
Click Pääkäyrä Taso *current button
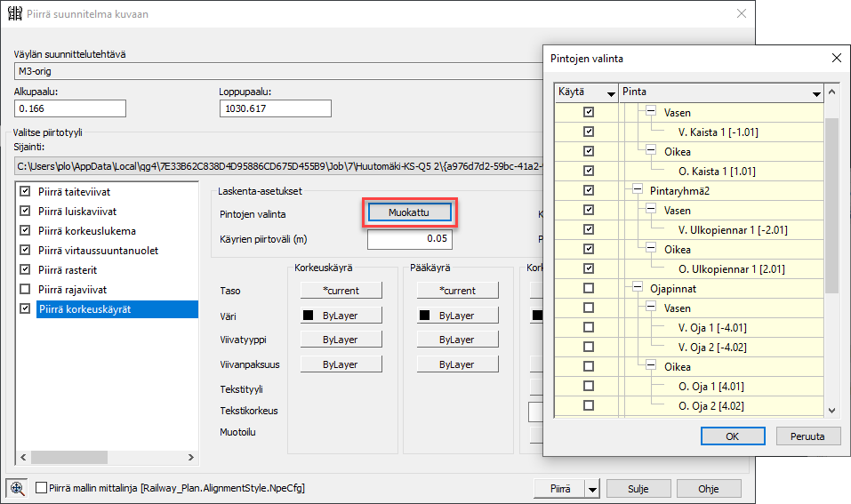click(x=458, y=291)
